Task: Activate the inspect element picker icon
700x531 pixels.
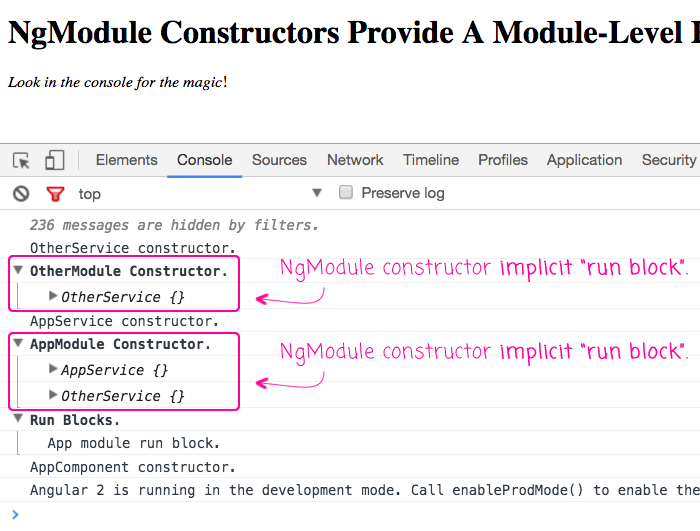Action: coord(21,160)
